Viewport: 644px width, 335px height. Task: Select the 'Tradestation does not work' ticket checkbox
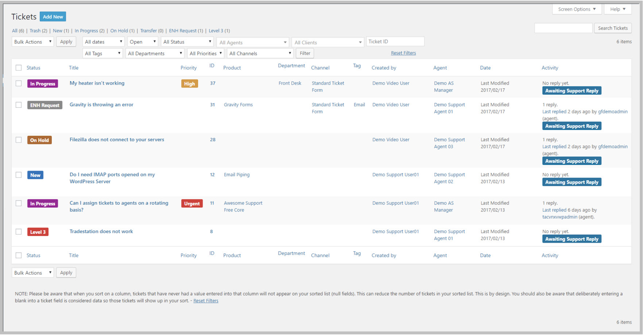[x=19, y=232]
